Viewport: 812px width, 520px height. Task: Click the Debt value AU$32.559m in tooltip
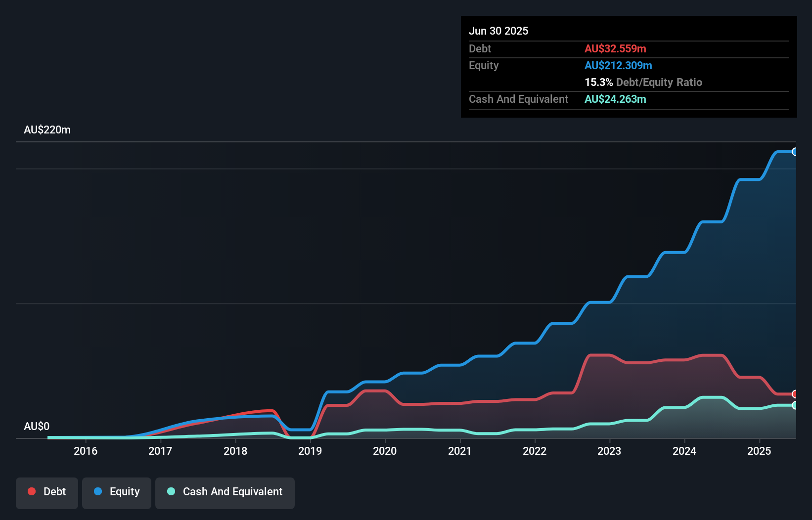pyautogui.click(x=615, y=48)
